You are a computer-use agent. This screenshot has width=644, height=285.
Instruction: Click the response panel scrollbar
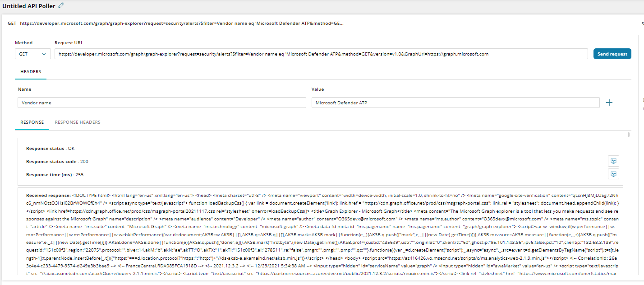pos(629,134)
